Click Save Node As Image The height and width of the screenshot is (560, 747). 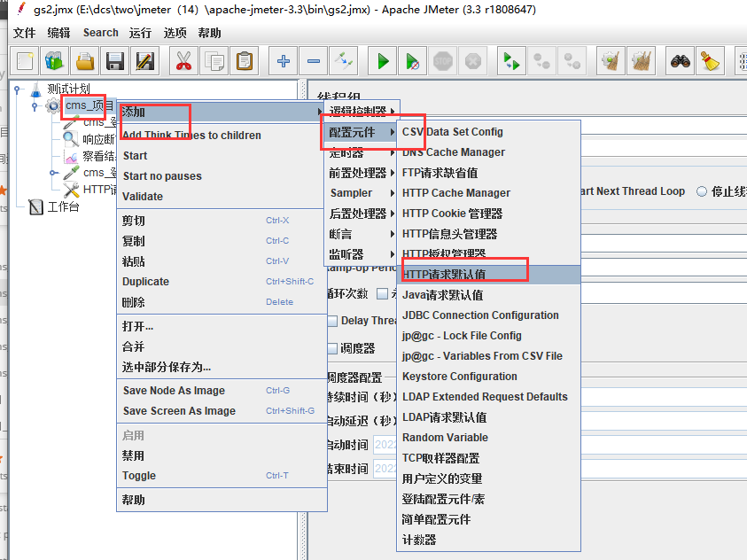[222, 391]
